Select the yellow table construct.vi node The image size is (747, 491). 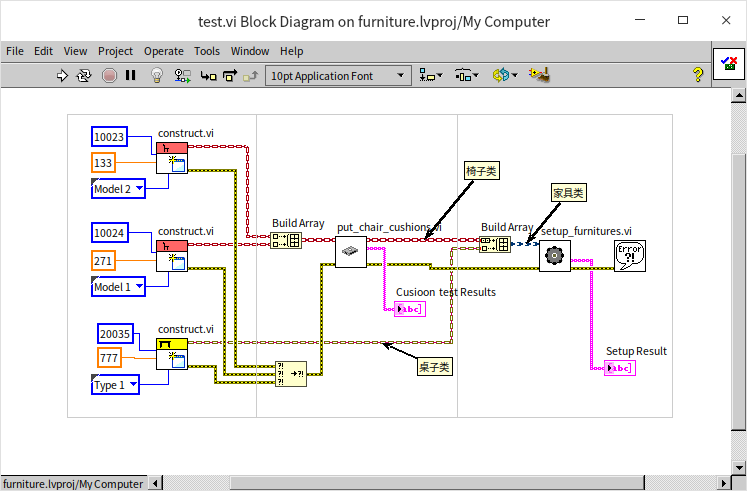172,354
